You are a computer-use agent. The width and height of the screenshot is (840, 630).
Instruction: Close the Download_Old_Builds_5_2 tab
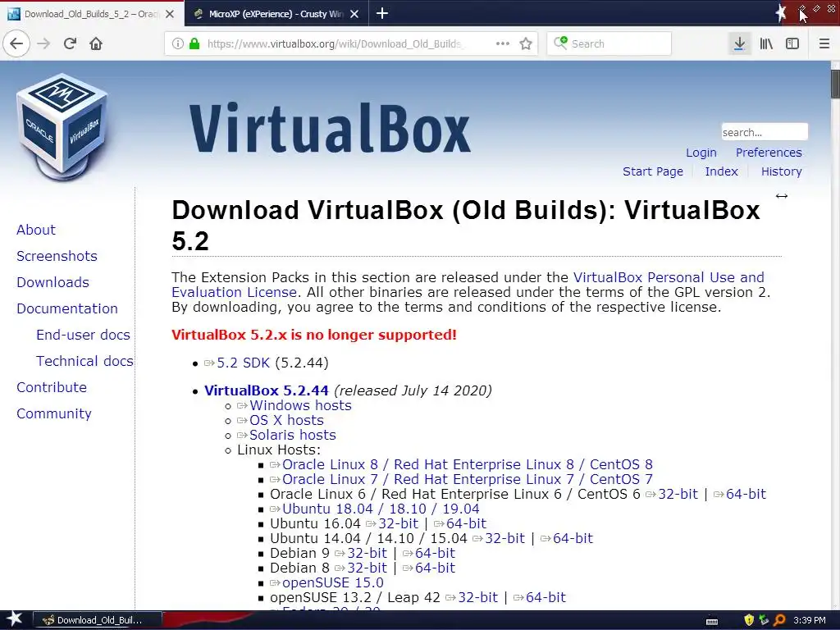click(170, 14)
